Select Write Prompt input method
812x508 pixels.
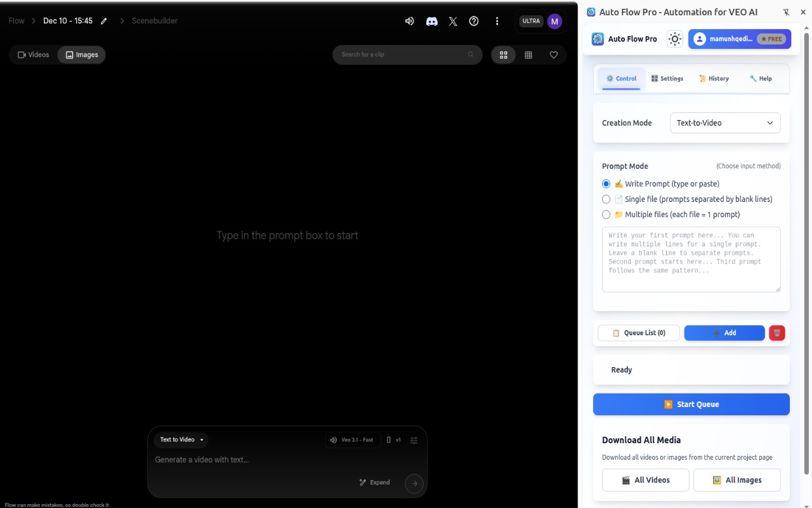(606, 184)
